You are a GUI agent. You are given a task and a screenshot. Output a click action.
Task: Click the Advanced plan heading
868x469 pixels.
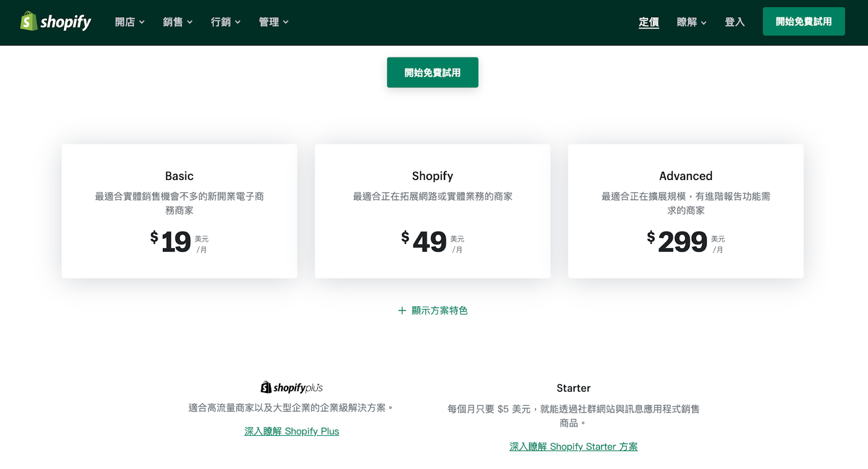(686, 176)
